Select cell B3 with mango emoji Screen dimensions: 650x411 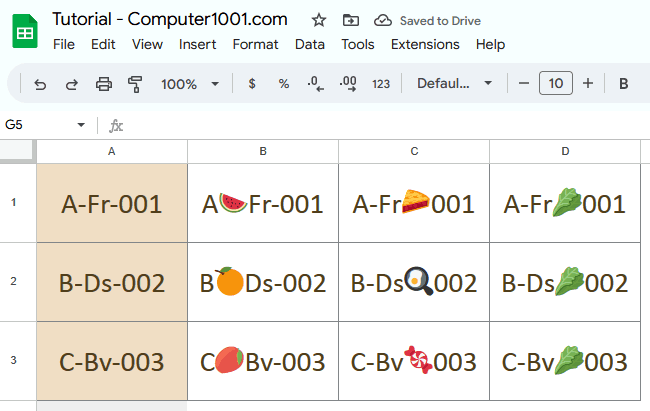pos(263,361)
